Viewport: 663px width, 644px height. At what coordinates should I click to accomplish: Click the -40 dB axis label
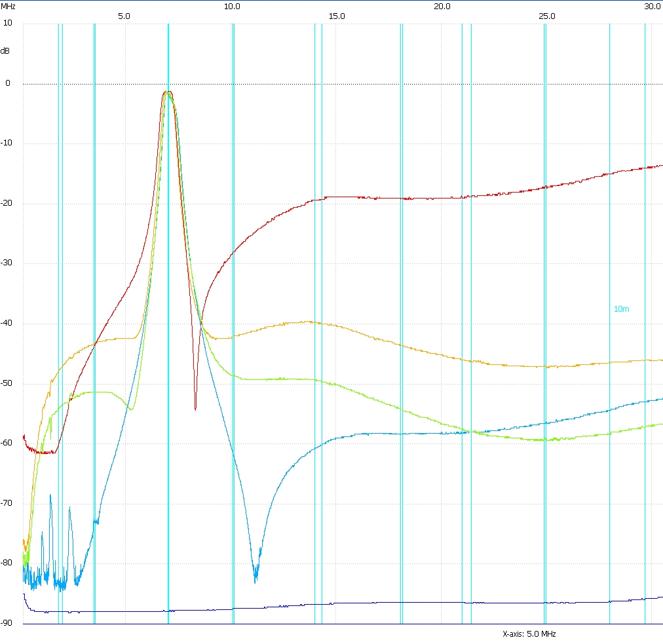point(7,323)
